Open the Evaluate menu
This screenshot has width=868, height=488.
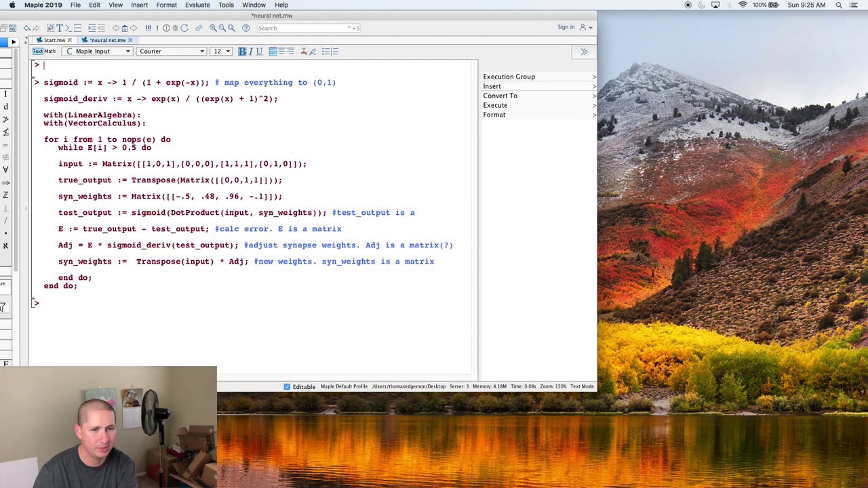[x=197, y=5]
